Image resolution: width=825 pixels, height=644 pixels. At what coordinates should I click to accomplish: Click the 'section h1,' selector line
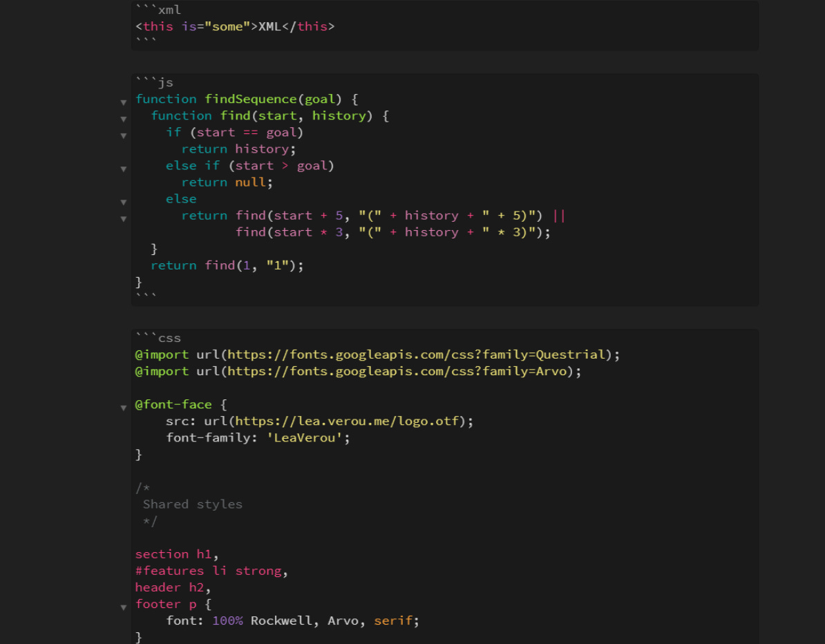tap(177, 554)
